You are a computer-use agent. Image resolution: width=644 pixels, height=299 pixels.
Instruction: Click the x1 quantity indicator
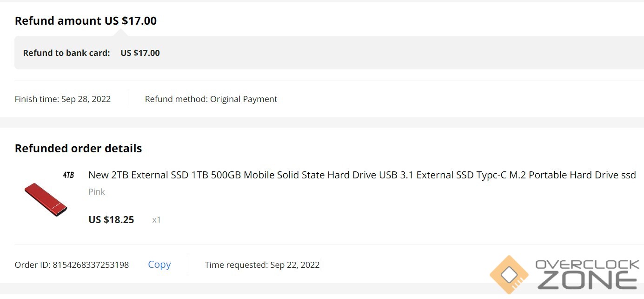pos(156,220)
